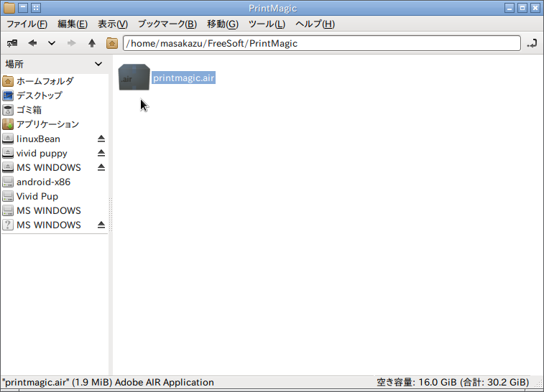Open アプリケーション in the sidebar
Viewport: 544px width, 392px height.
tap(55, 124)
